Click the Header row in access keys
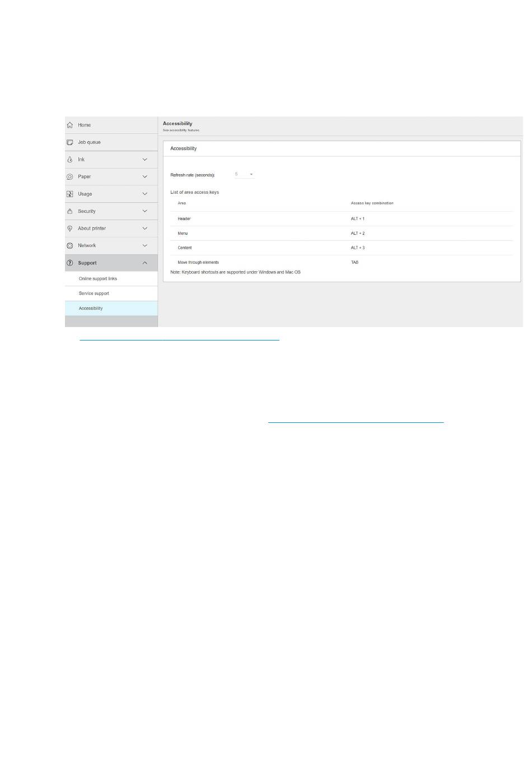The image size is (532, 783). coord(342,219)
